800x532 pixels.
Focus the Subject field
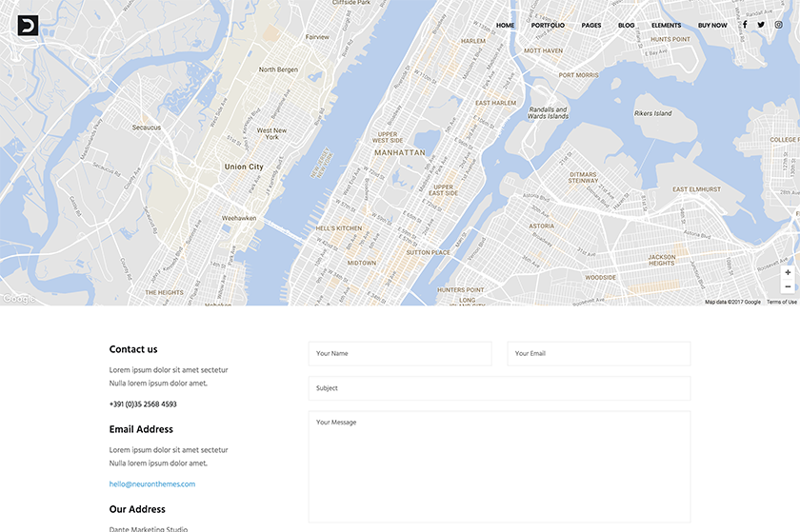point(499,388)
